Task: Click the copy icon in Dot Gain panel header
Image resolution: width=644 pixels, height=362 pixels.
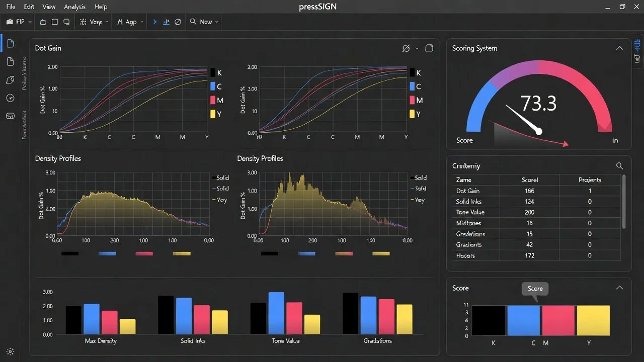Action: click(x=429, y=48)
